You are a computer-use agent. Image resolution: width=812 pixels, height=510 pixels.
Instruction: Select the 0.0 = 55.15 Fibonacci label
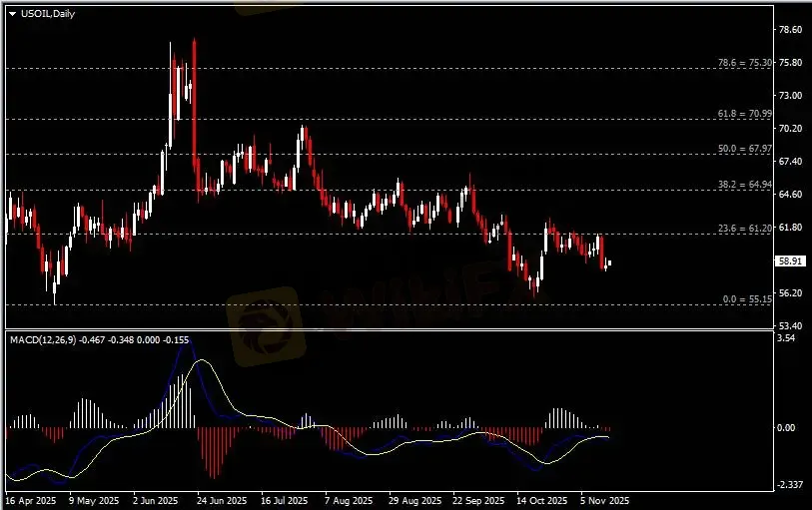747,299
